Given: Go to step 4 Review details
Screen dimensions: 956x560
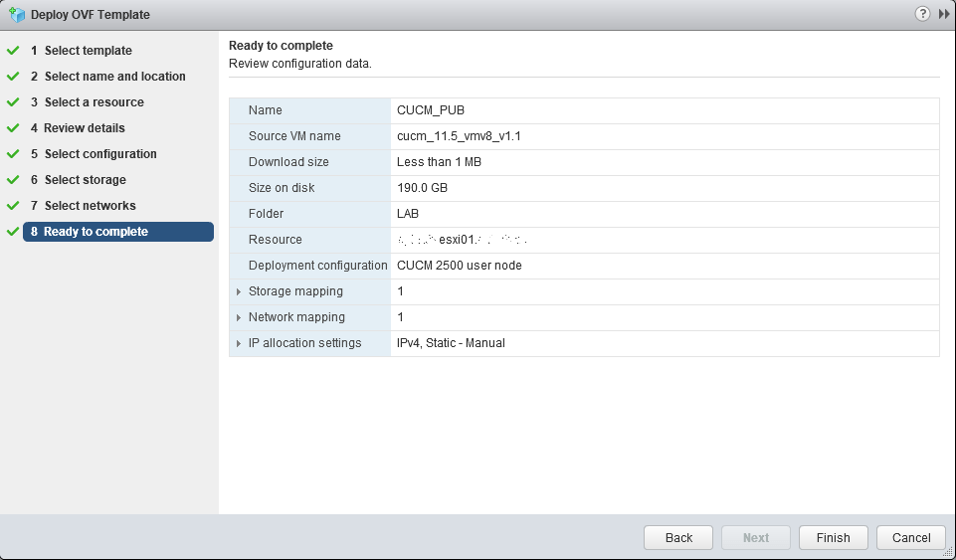Looking at the screenshot, I should click(x=78, y=128).
